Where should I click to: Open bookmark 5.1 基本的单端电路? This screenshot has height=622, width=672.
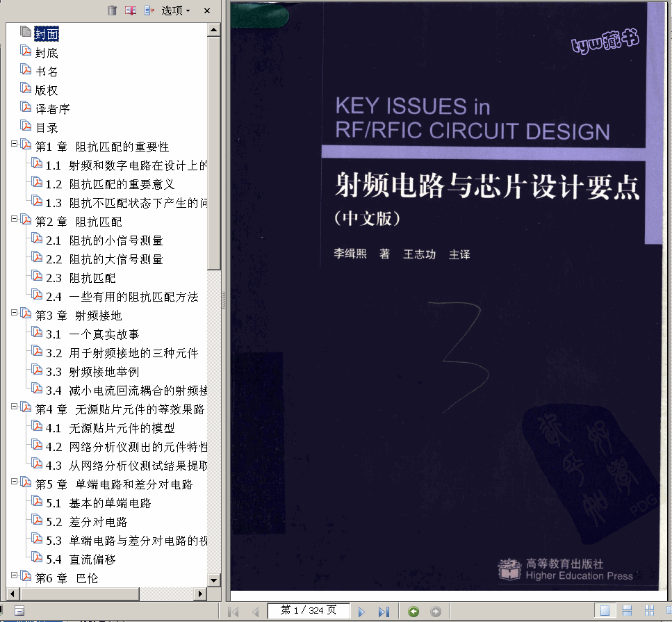[x=99, y=503]
